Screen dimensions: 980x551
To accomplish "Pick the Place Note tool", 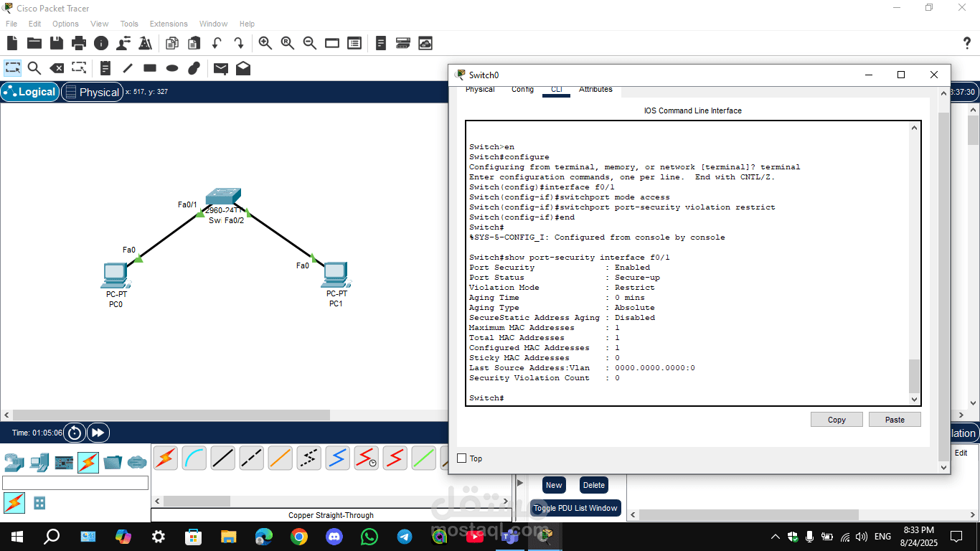I will point(105,68).
